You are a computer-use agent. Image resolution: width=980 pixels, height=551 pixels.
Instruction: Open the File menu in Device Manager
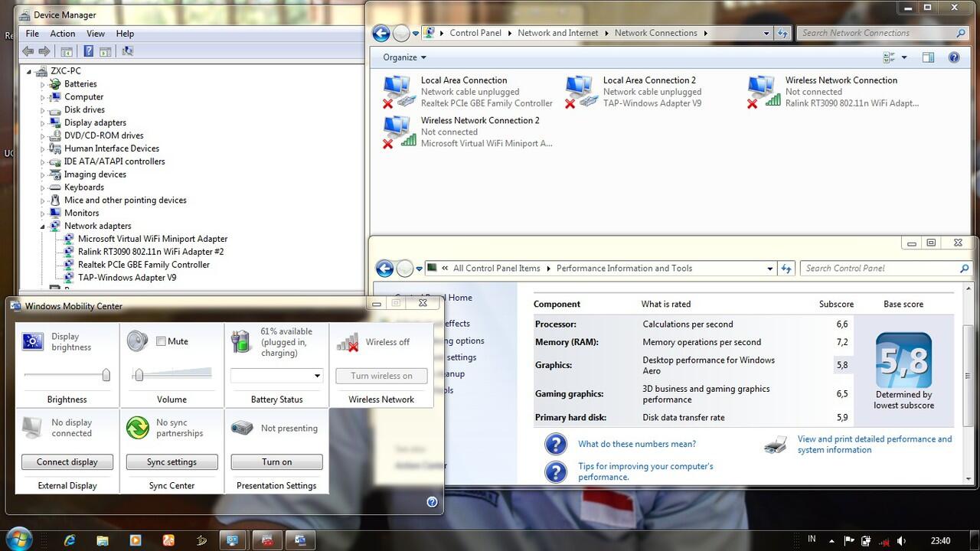[32, 34]
